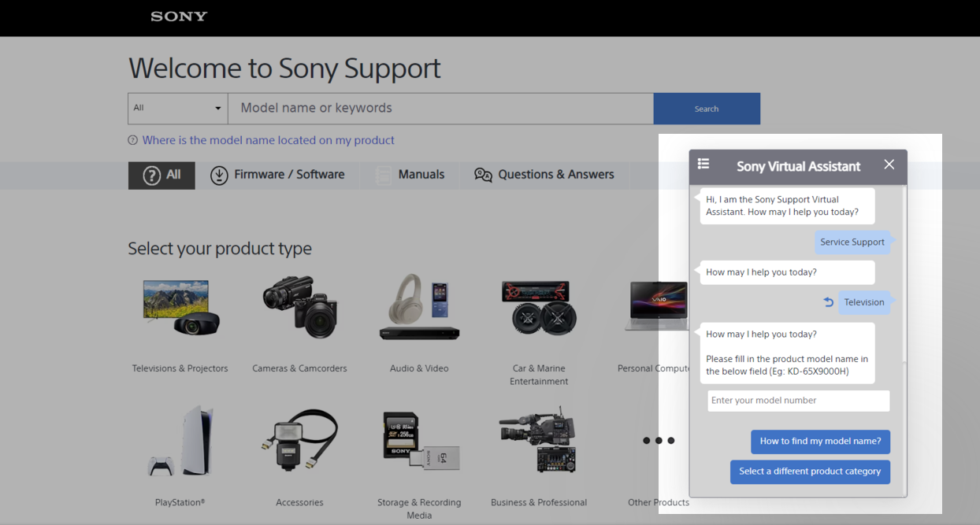Click the Television chat reply bubble

coord(864,302)
